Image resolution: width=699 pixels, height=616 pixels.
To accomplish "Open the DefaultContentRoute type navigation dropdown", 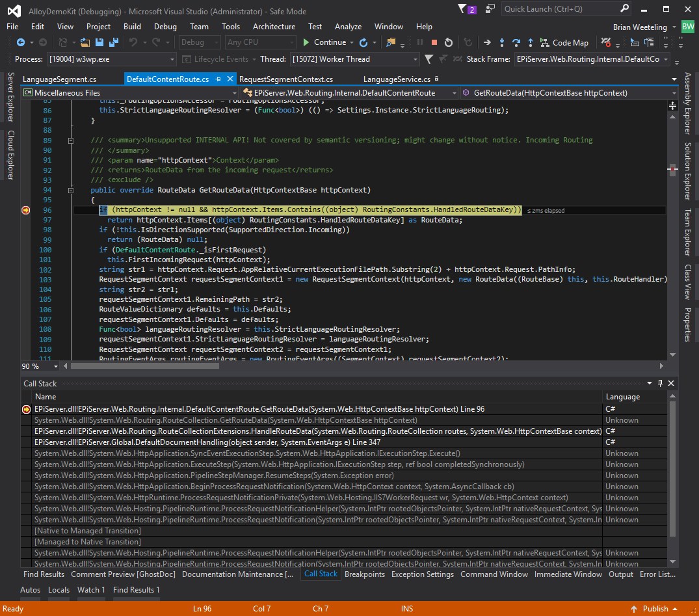I will 350,93.
